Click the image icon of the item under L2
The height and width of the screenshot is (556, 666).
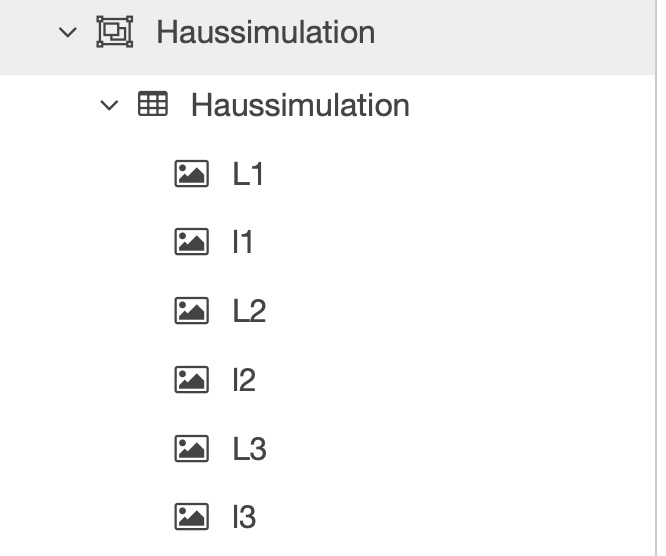pyautogui.click(x=191, y=380)
